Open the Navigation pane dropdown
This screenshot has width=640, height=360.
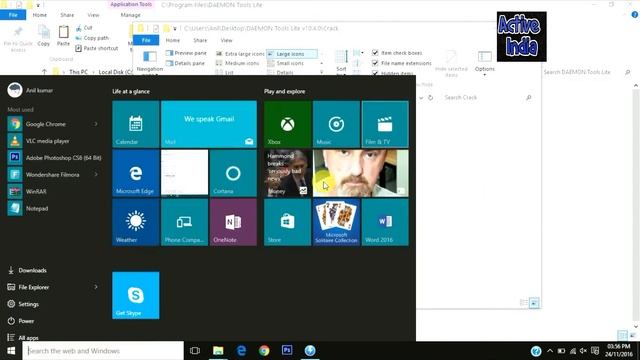point(150,62)
